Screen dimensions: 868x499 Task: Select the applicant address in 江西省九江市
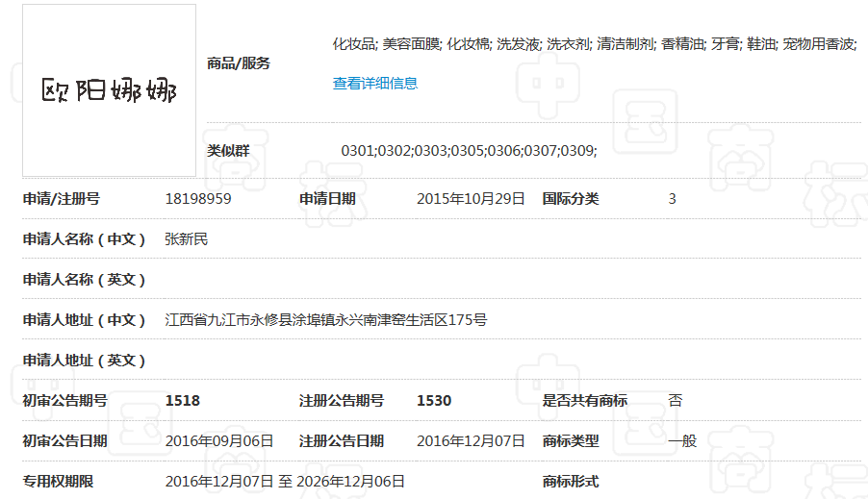[326, 319]
